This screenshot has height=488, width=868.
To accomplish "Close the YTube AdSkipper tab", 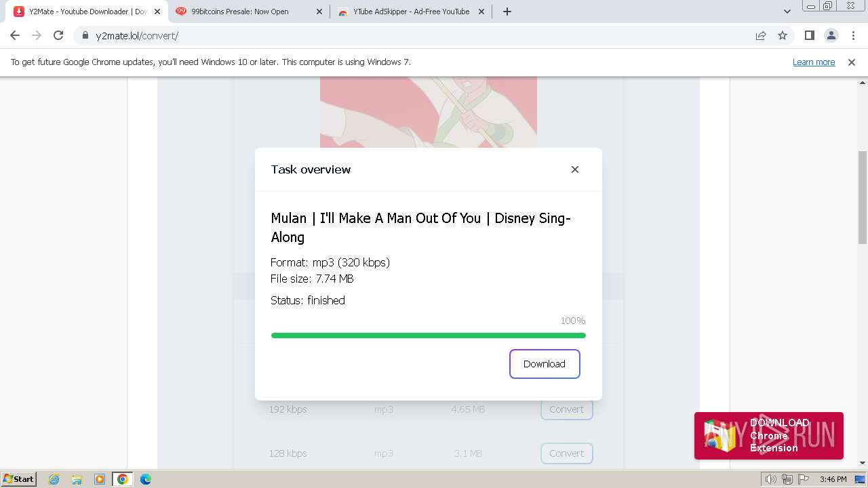I will coord(482,12).
